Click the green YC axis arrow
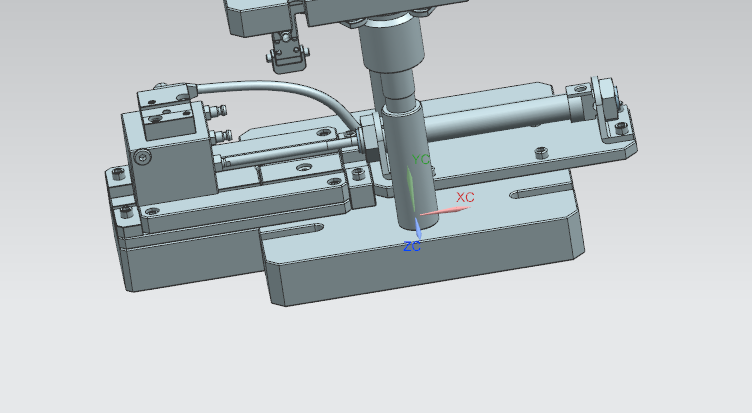 [411, 188]
